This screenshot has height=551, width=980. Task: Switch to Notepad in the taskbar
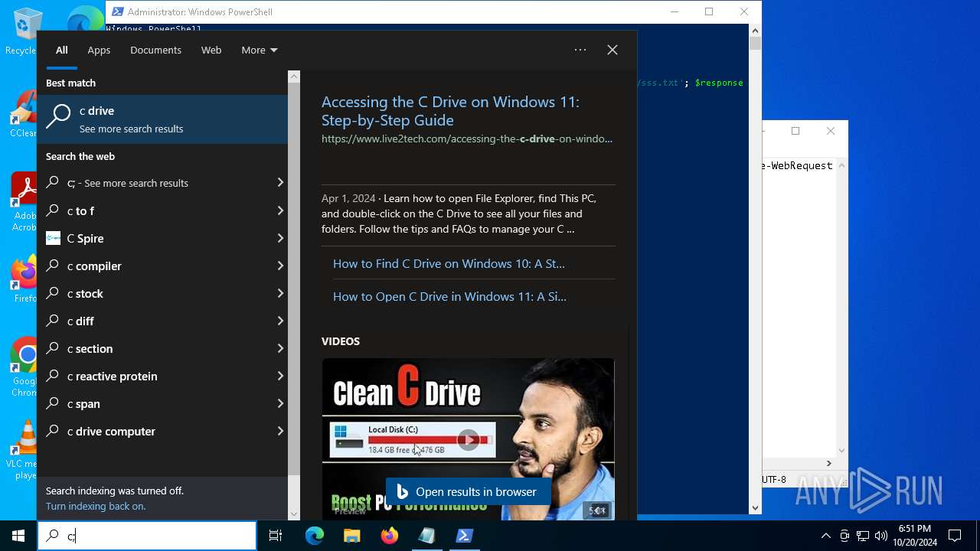[427, 536]
